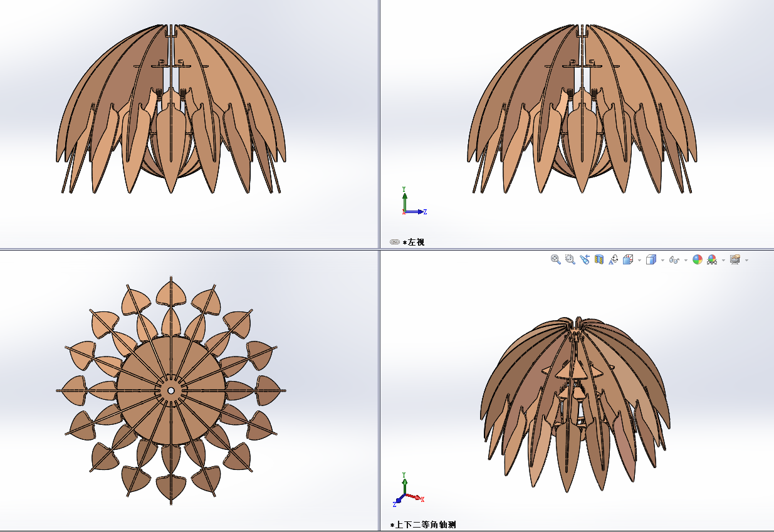Click the *左视 view label

click(414, 242)
